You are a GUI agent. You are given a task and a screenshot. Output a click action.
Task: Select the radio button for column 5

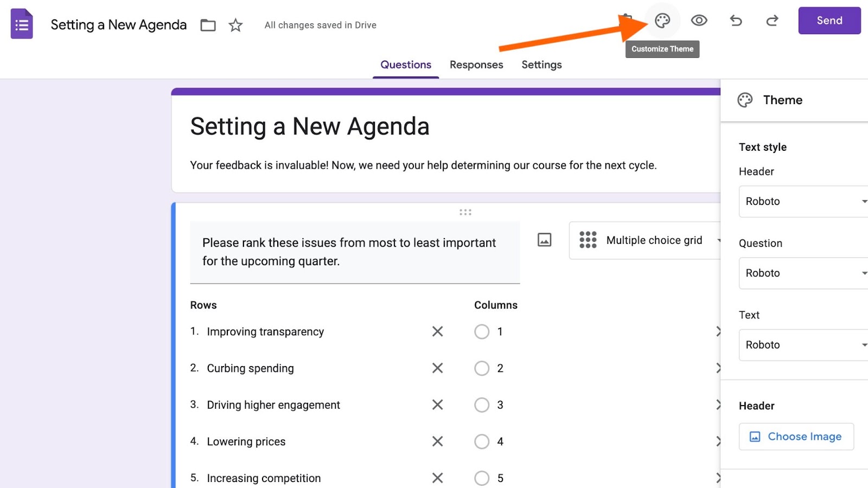coord(482,478)
